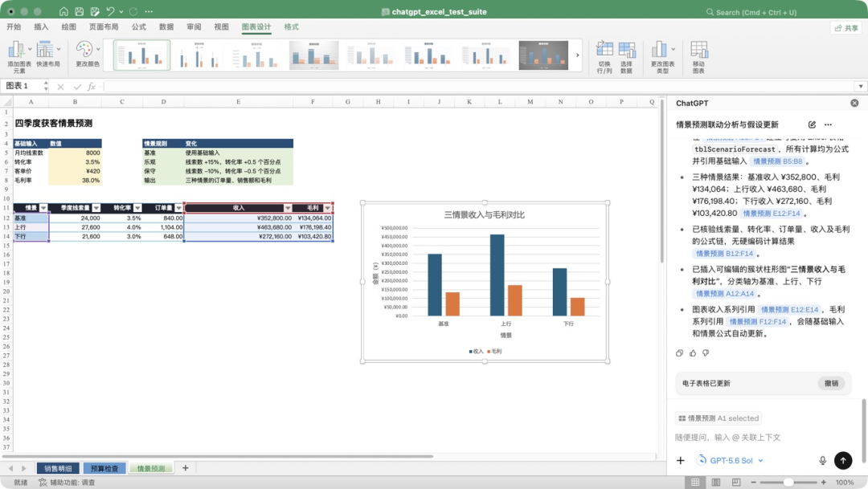Click the Home icon in title bar

(63, 11)
